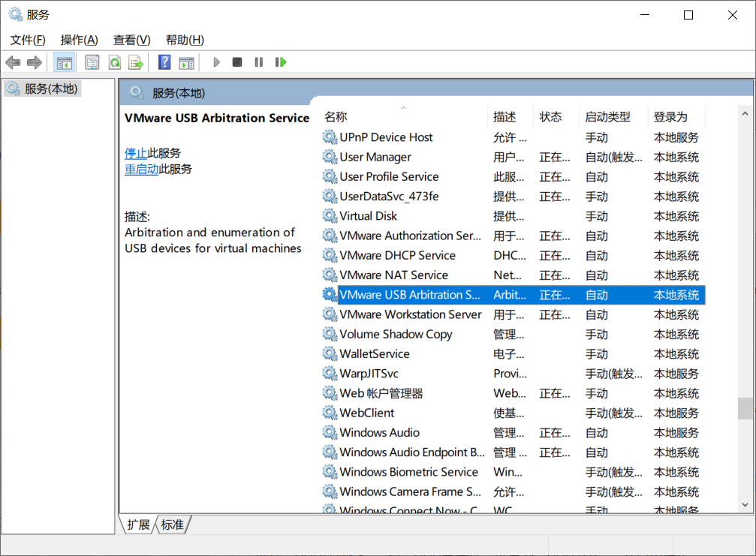Click gear icon of UPnP Device Host
Viewport: 756px width, 556px height.
coord(330,137)
